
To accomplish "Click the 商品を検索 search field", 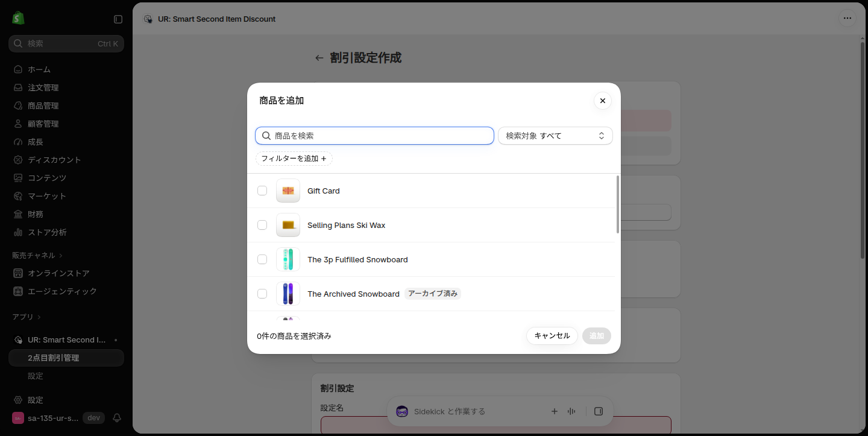I will coord(374,136).
